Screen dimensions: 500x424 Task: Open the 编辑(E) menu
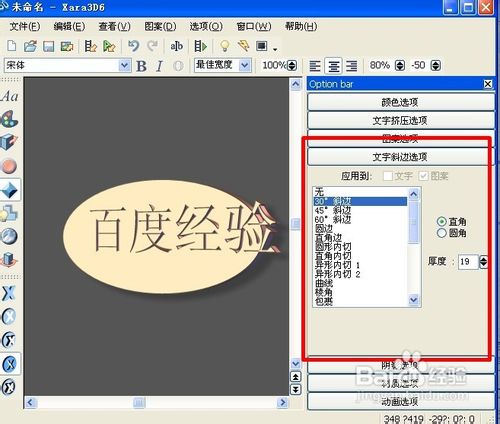pos(69,27)
